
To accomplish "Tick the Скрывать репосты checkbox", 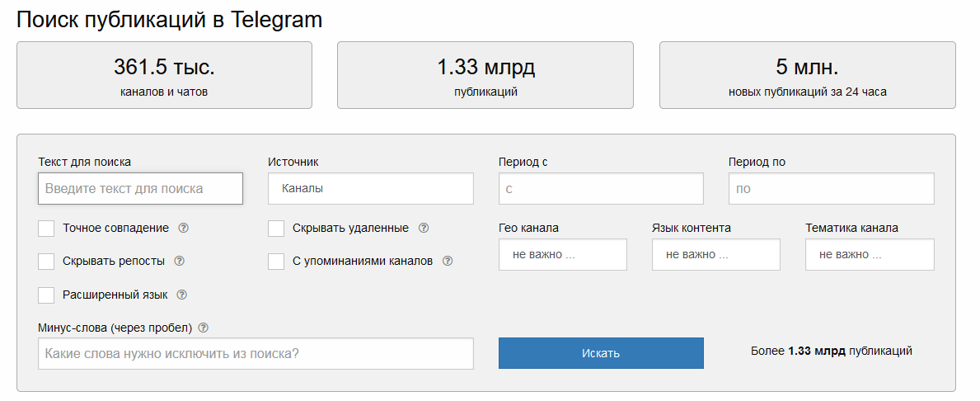I will 46,262.
